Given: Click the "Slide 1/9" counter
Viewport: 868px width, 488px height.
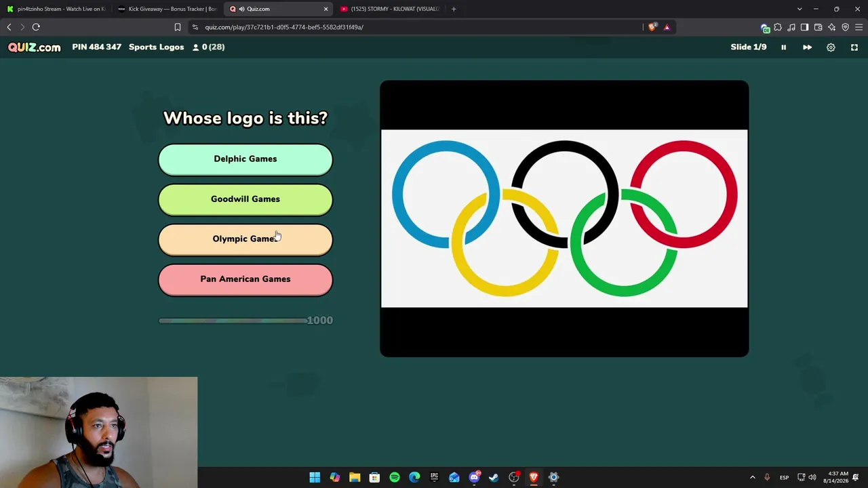Looking at the screenshot, I should [749, 47].
